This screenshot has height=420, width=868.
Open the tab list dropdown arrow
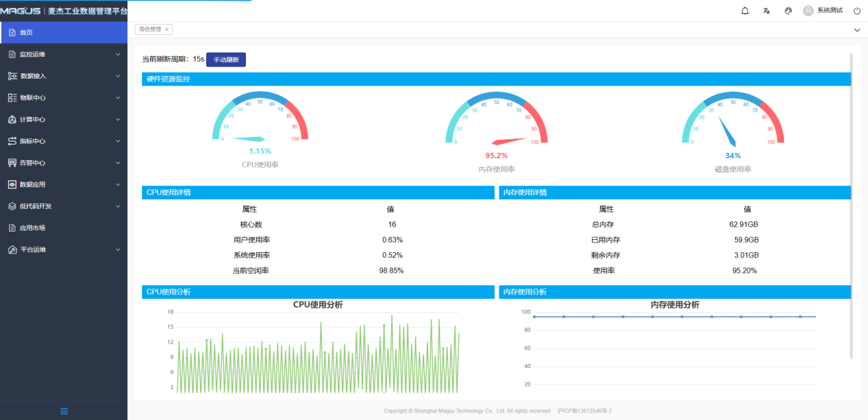click(856, 30)
